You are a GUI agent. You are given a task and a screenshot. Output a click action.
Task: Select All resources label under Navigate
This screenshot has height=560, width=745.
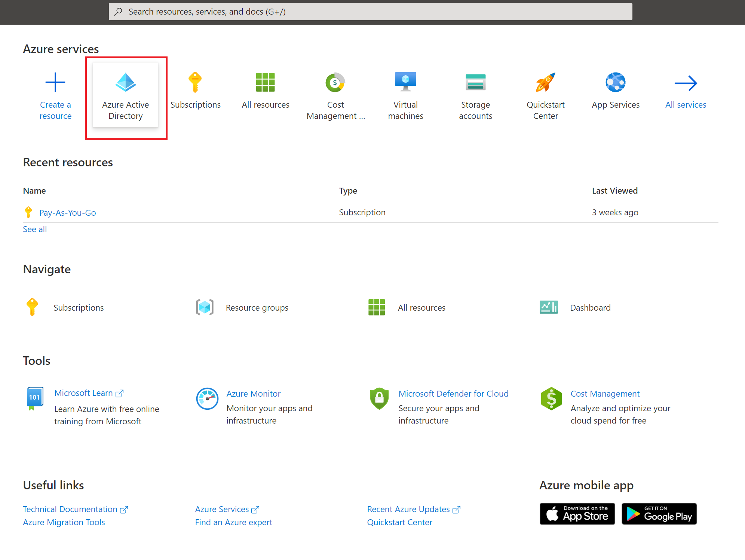pos(421,308)
